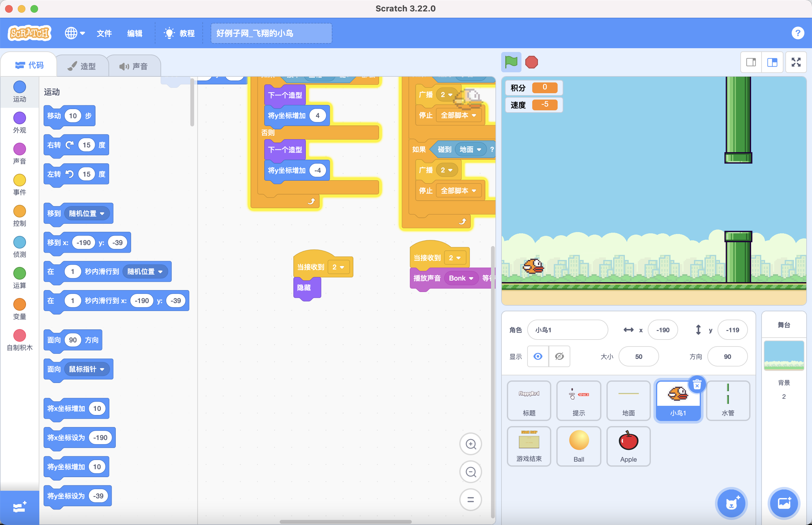Open the 编辑 menu

pos(135,33)
